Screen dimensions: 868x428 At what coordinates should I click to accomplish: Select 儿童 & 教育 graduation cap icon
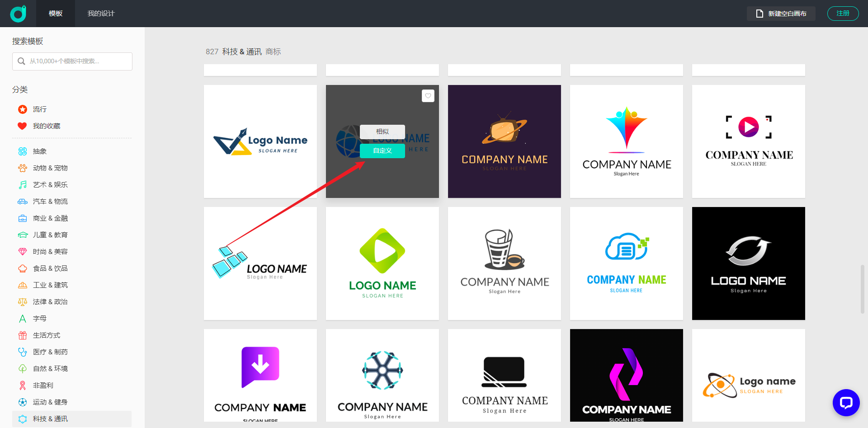pyautogui.click(x=23, y=235)
